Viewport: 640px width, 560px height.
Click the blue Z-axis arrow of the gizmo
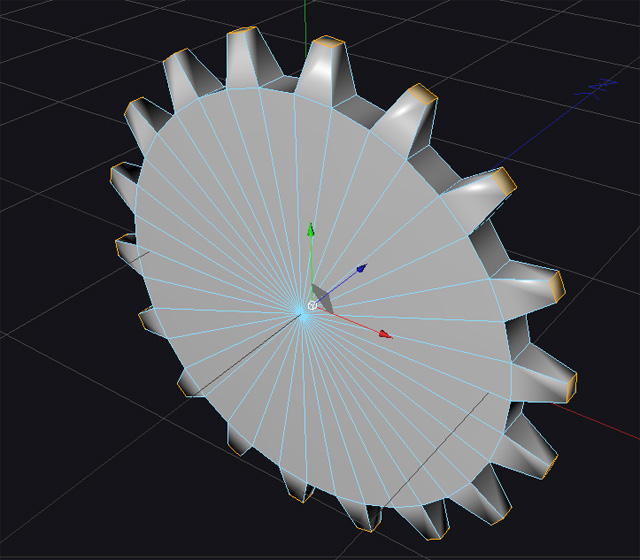[x=360, y=268]
